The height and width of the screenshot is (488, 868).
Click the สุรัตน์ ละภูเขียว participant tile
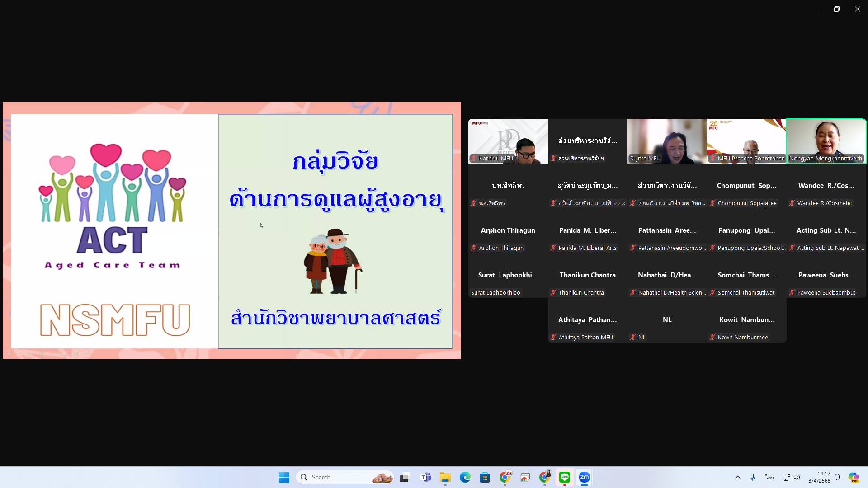coord(588,186)
